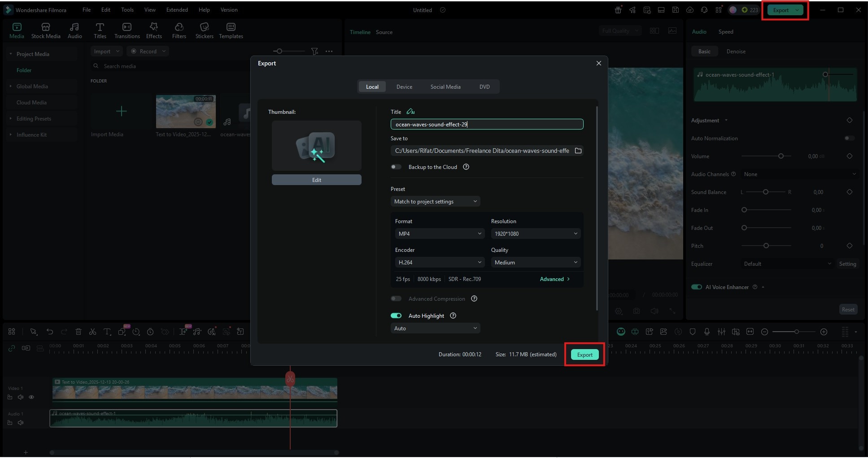
Task: Click the Undo icon above the timeline
Action: tap(49, 332)
